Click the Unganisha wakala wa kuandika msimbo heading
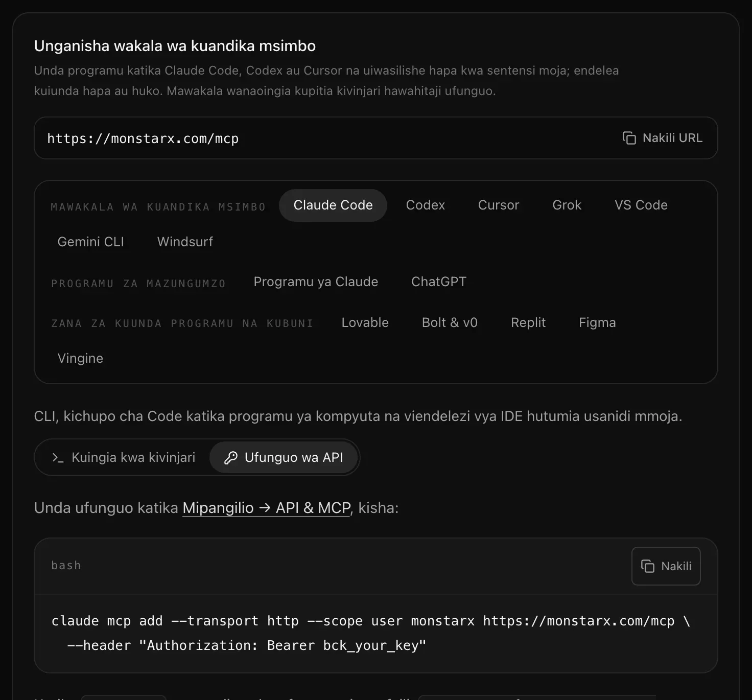This screenshot has width=752, height=700. coord(175,46)
